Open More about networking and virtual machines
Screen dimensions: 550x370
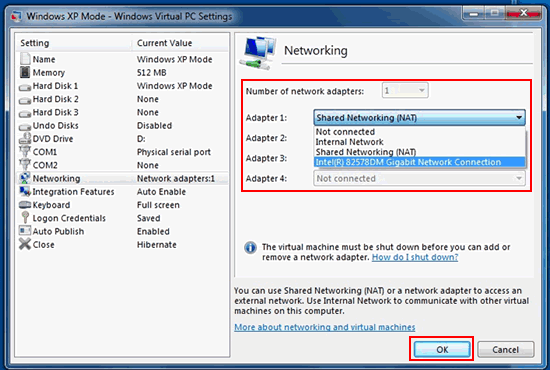(324, 327)
